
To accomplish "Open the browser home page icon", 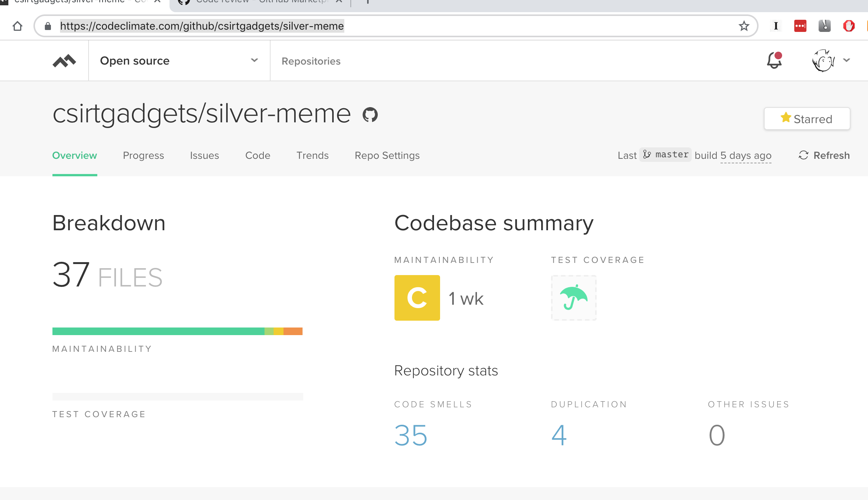I will tap(17, 26).
